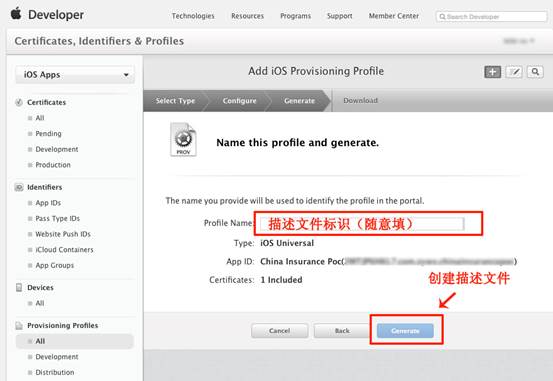The height and width of the screenshot is (381, 553).
Task: Open the Member Center menu item
Action: point(394,16)
